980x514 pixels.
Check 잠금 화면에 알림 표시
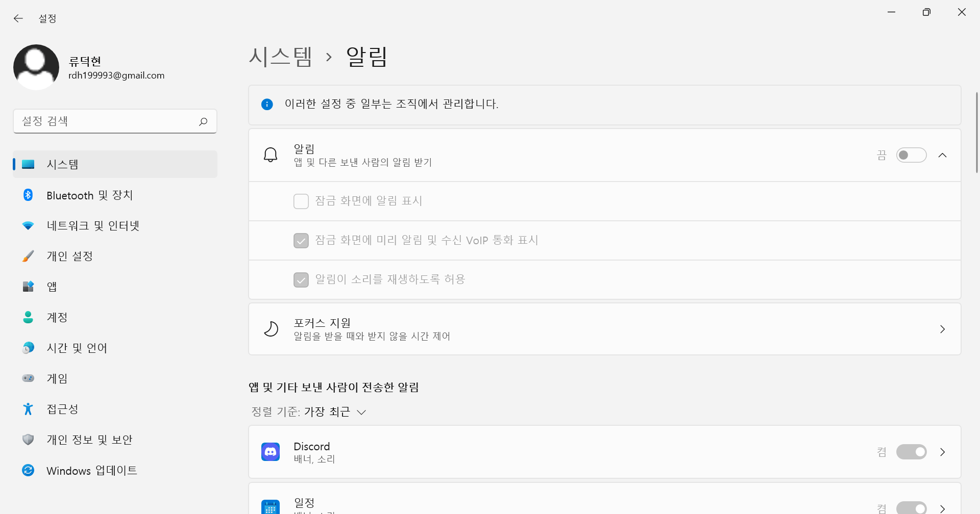pyautogui.click(x=301, y=201)
